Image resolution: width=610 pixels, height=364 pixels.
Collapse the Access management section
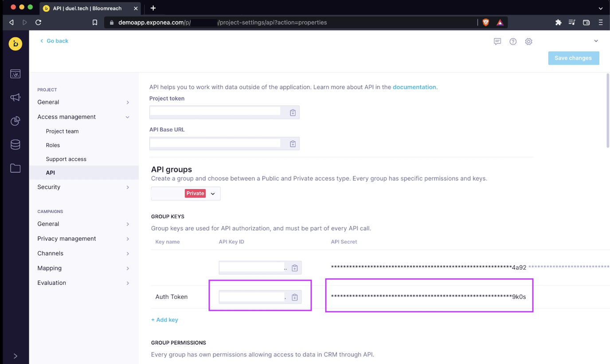[x=127, y=117]
